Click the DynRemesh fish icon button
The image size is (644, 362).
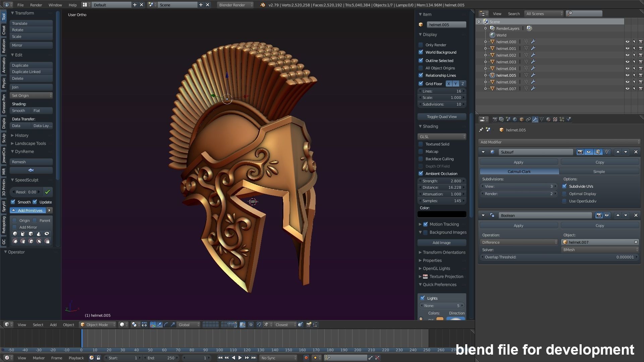point(31,170)
